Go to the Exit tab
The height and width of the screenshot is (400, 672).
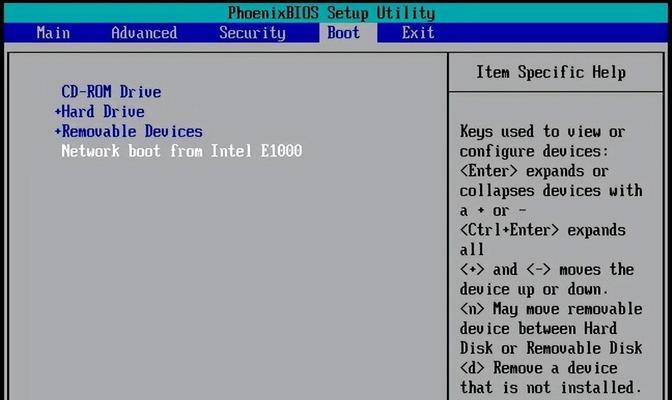[x=418, y=33]
